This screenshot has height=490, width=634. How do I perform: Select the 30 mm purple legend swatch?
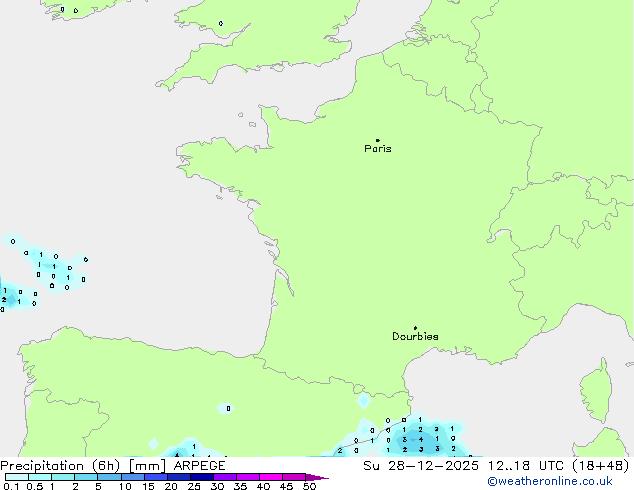(225, 477)
